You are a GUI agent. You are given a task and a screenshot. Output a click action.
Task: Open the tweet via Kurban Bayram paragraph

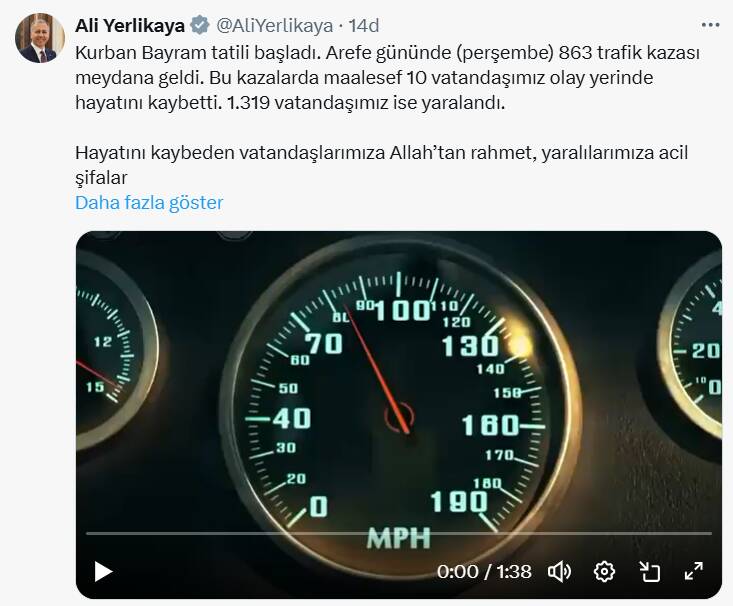[387, 78]
